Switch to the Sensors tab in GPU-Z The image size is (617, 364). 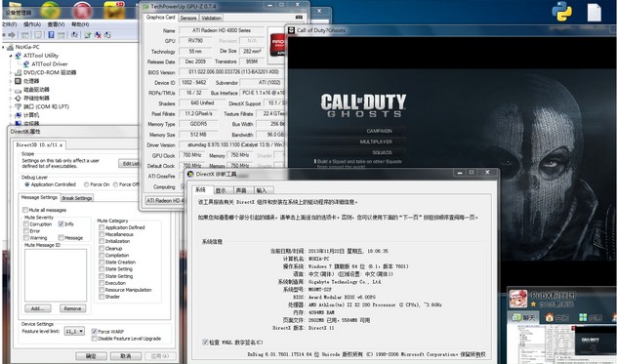point(188,19)
